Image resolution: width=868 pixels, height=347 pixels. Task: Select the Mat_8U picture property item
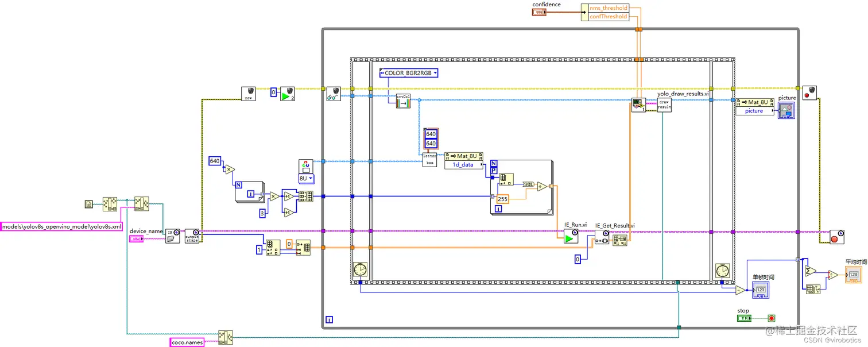[x=754, y=110]
